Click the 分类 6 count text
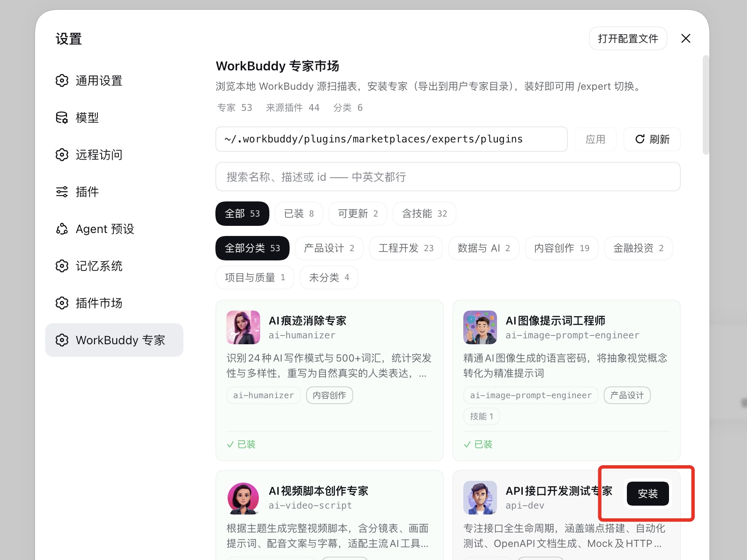Screen dimensions: 747x560 [x=348, y=107]
